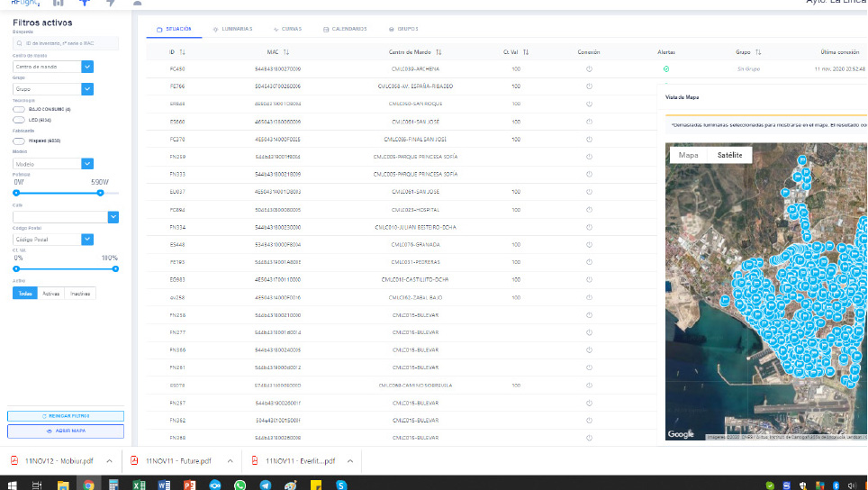Screen dimensions: 868x490
Task: Click the search magnifier icon in filters
Action: click(x=20, y=43)
